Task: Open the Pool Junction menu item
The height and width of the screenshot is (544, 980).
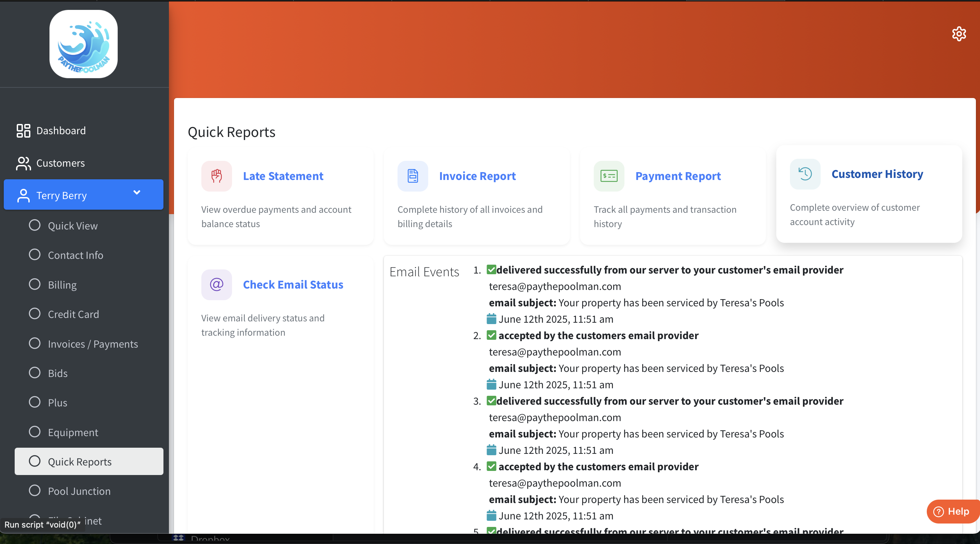Action: [79, 491]
